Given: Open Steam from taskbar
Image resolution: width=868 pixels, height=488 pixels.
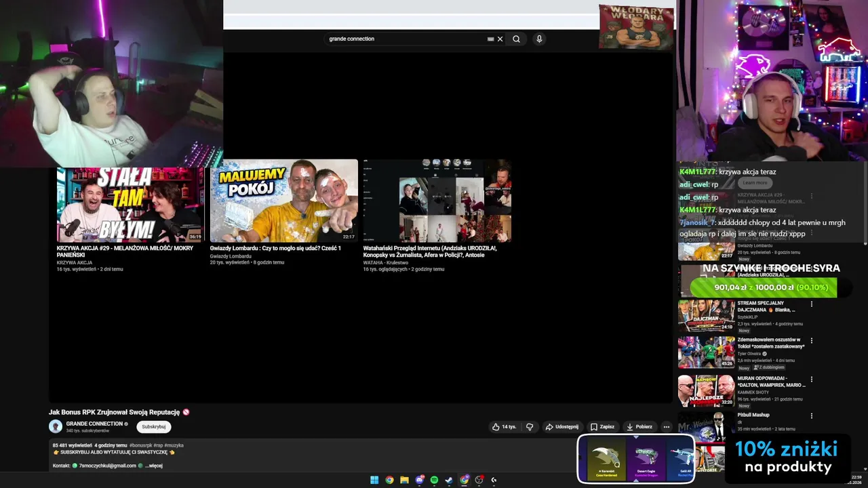Looking at the screenshot, I should point(449,480).
